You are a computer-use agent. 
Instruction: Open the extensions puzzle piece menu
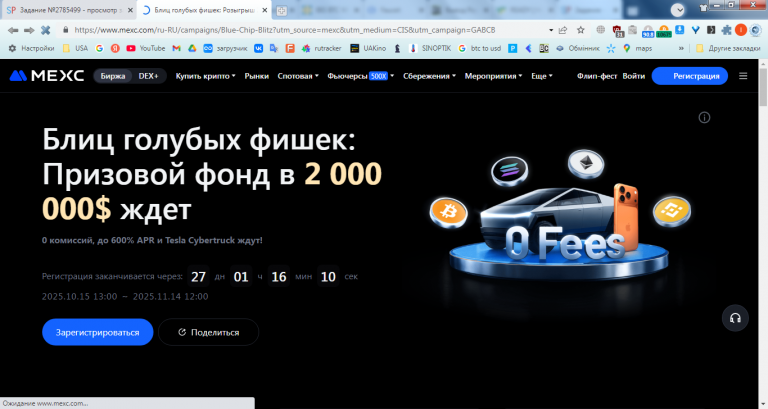pos(726,30)
